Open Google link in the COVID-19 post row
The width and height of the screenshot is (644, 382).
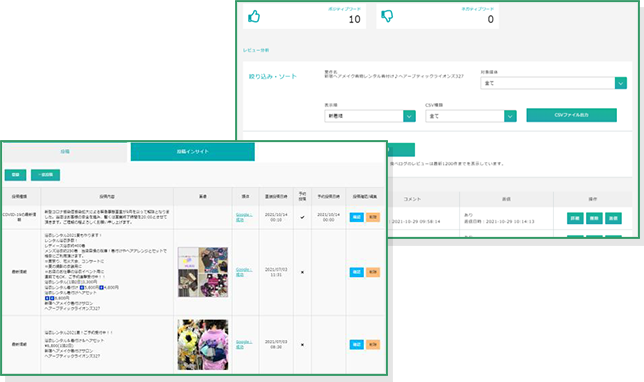click(x=244, y=217)
